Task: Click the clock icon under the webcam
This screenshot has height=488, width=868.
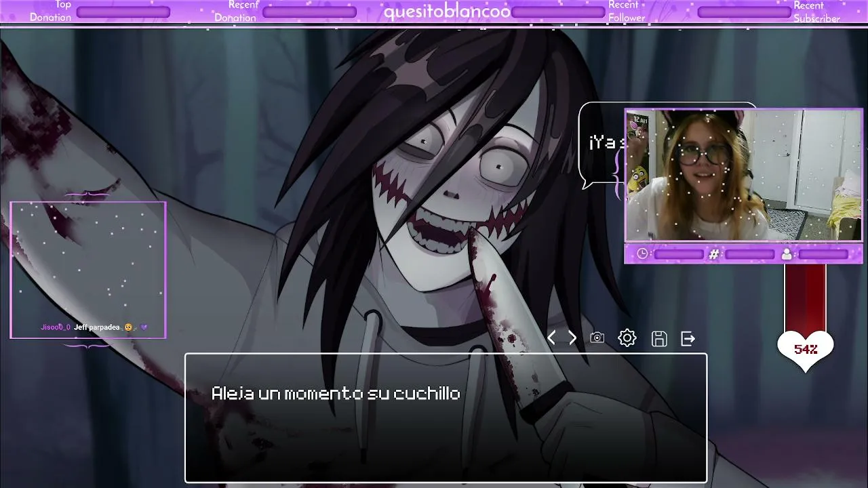Action: coord(643,254)
